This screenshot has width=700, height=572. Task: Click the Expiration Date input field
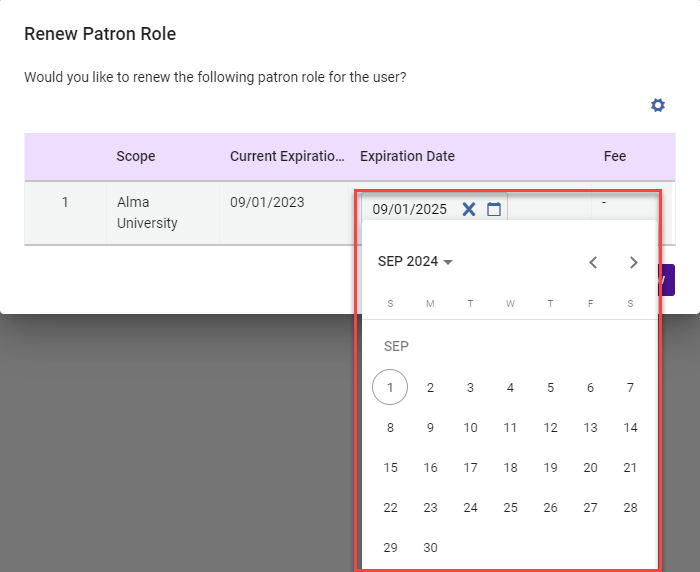coord(410,209)
